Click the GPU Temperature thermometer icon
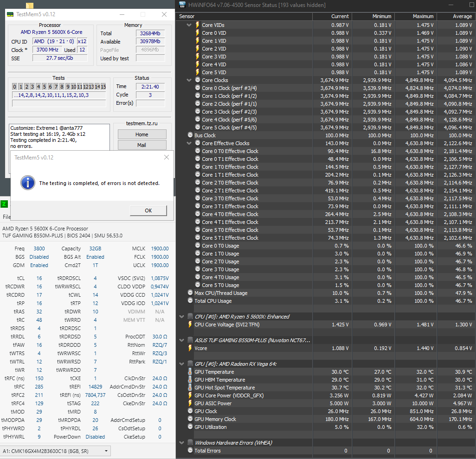Screen dimensions: 476x459 click(x=190, y=372)
